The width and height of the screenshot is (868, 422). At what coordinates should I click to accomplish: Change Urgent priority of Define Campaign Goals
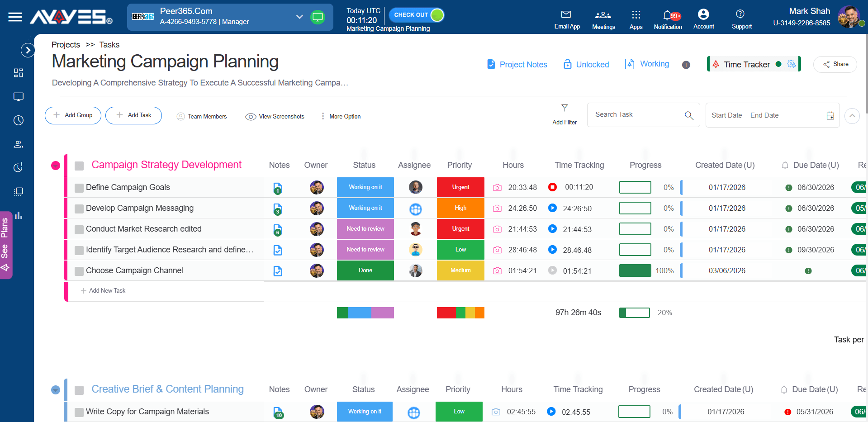460,187
